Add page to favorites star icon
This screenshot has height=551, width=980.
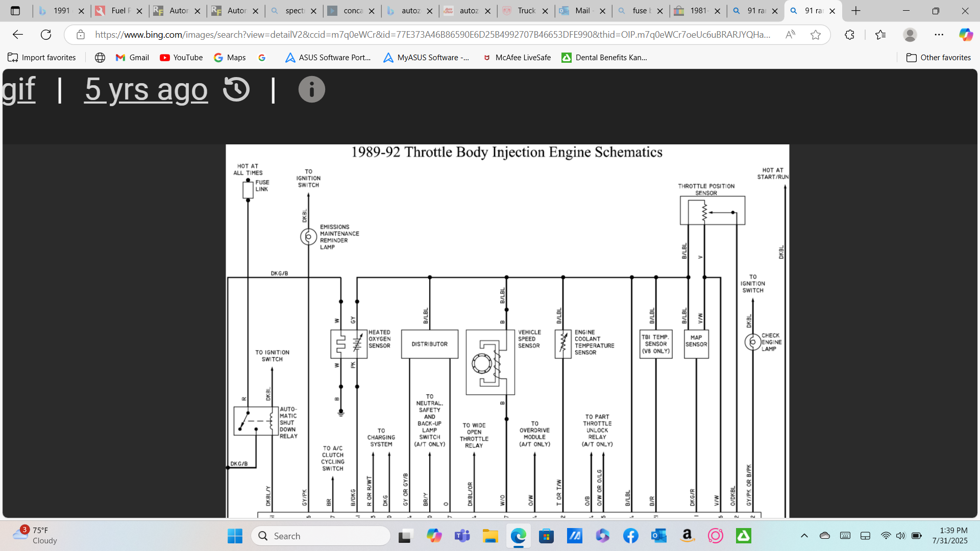pyautogui.click(x=816, y=35)
